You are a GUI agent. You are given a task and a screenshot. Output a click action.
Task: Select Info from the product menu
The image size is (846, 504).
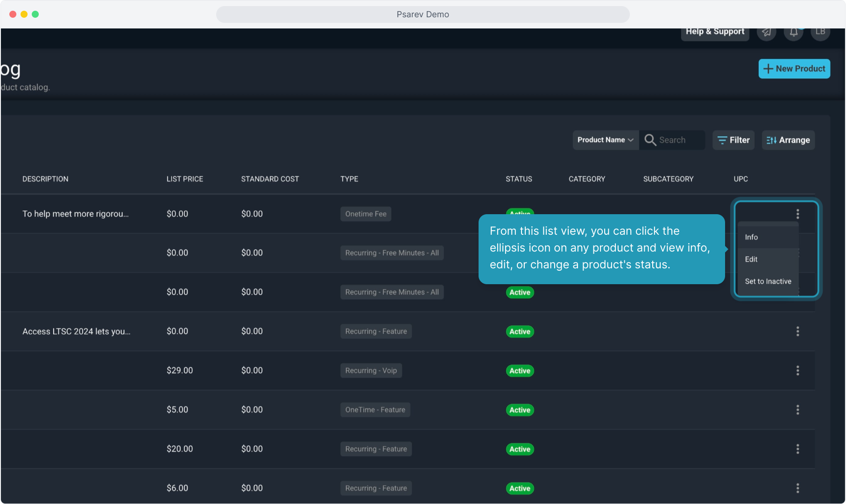pos(751,237)
